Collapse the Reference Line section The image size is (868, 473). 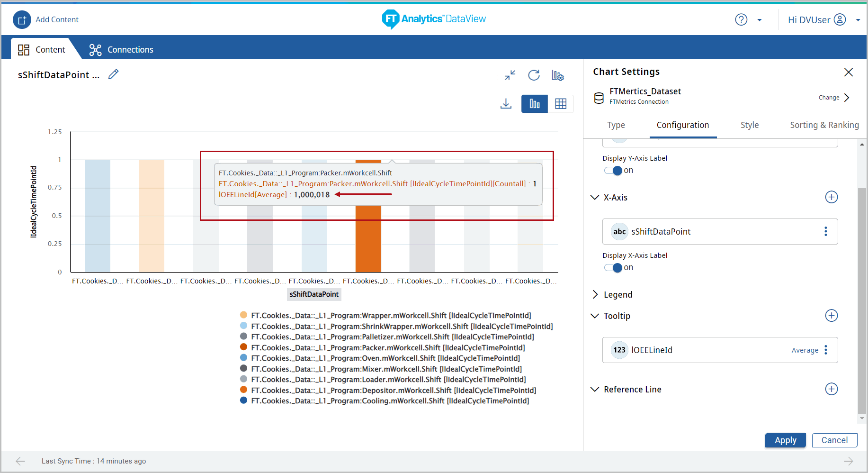595,390
